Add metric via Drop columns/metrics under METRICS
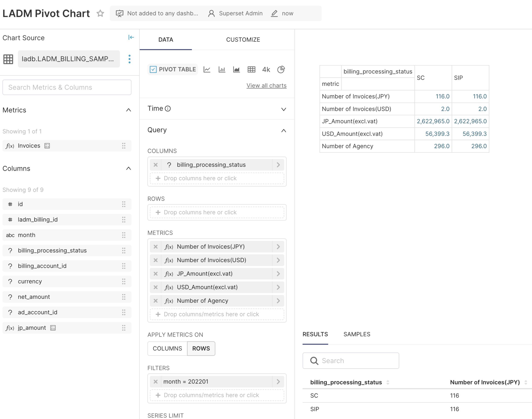Screen dimensions: 532x419 [x=217, y=314]
